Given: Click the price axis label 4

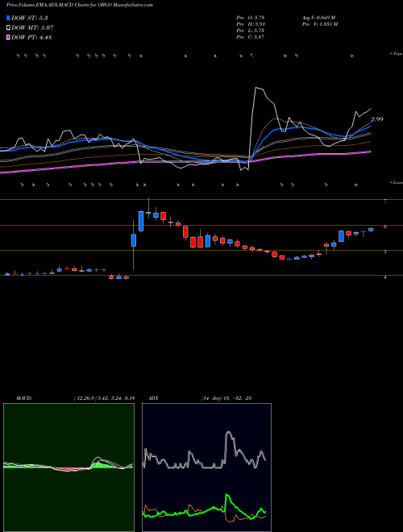Looking at the screenshot, I should [385, 276].
